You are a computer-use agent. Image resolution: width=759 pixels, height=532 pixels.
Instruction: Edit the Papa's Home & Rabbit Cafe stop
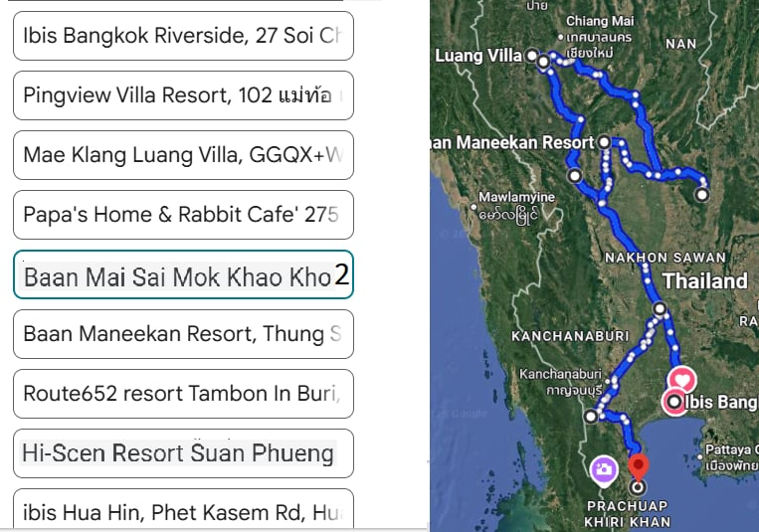click(183, 215)
